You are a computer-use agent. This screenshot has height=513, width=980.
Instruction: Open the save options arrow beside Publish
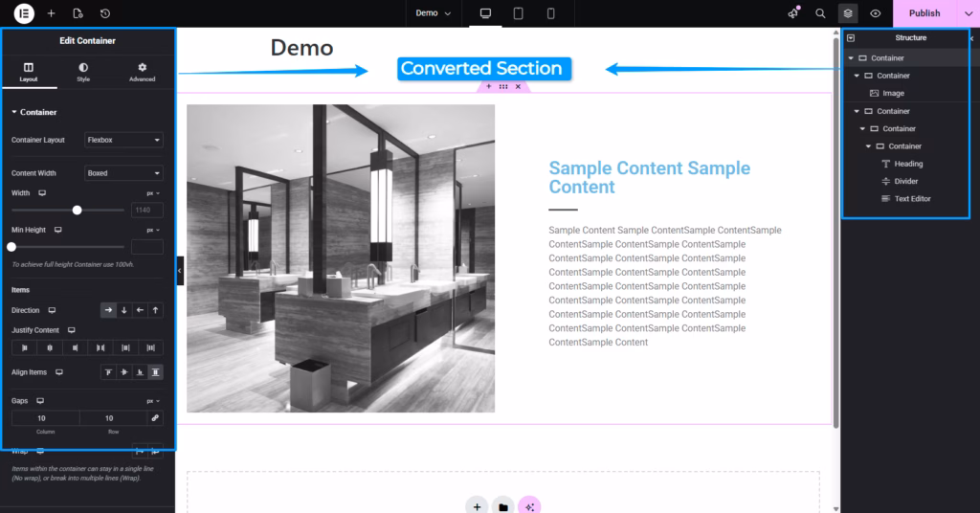(969, 13)
